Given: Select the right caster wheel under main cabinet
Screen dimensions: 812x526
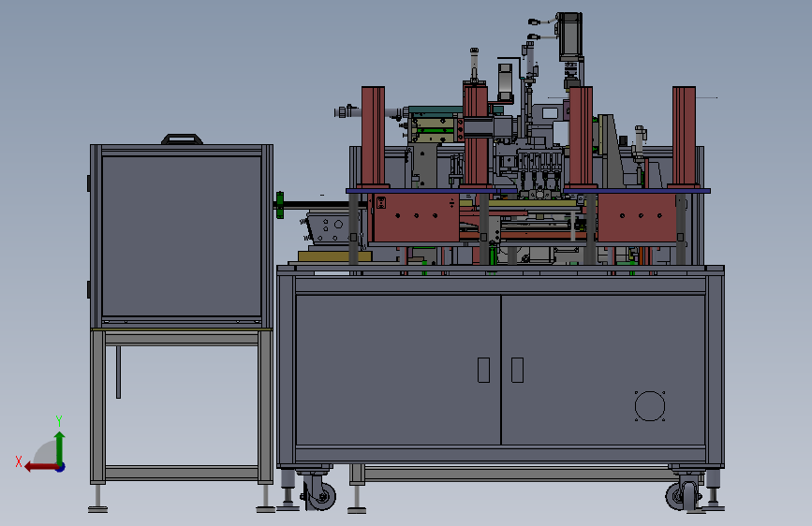Looking at the screenshot, I should pyautogui.click(x=681, y=495).
